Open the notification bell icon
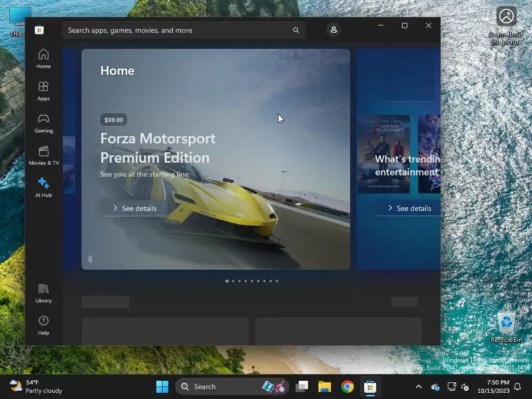The width and height of the screenshot is (532, 399). point(517,387)
